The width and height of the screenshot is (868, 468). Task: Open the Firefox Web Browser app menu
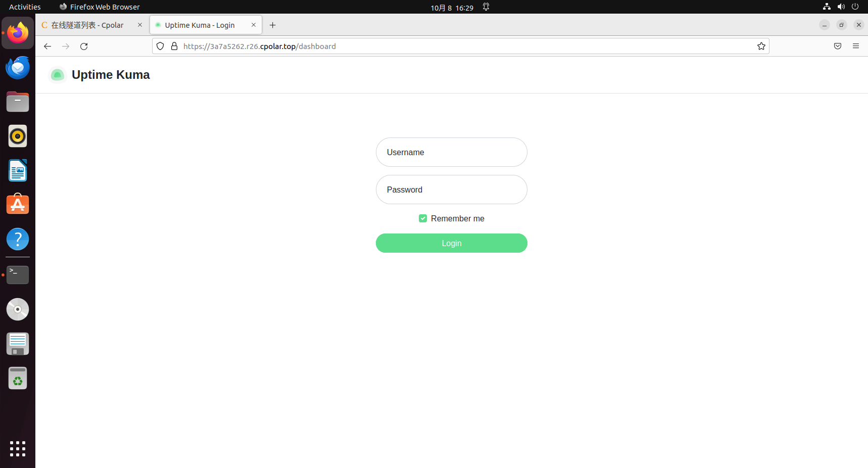coord(100,7)
